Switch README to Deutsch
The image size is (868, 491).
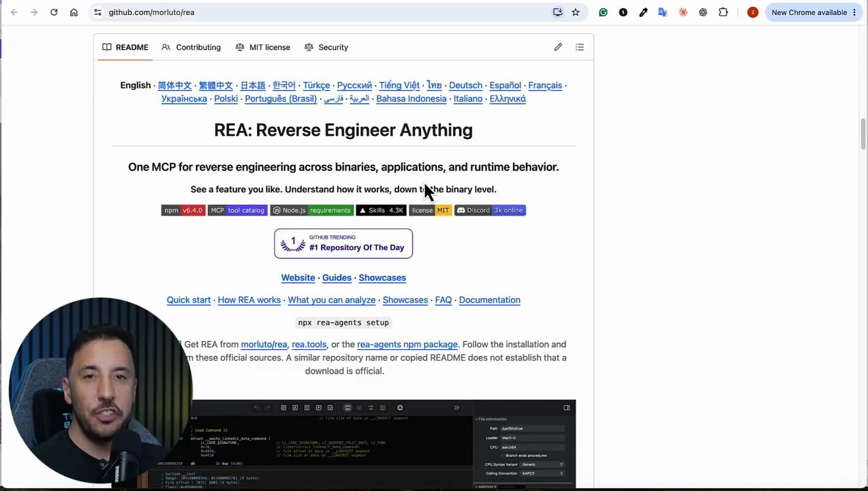click(x=465, y=85)
